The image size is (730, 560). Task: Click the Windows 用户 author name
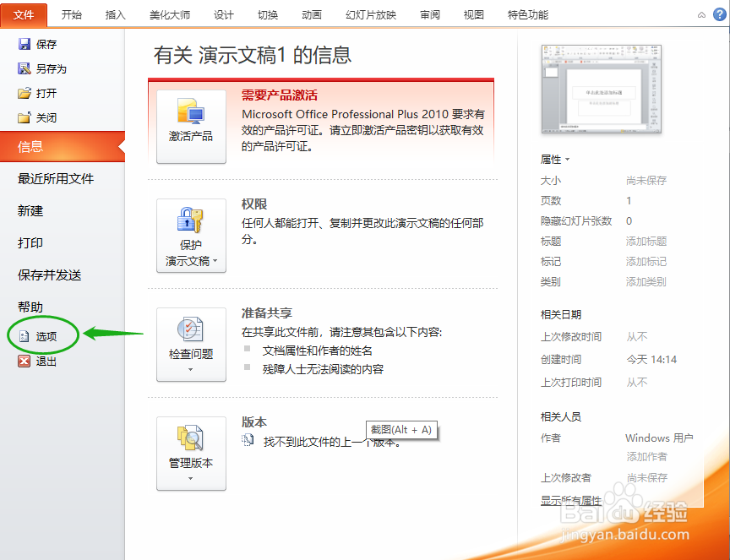pyautogui.click(x=659, y=438)
